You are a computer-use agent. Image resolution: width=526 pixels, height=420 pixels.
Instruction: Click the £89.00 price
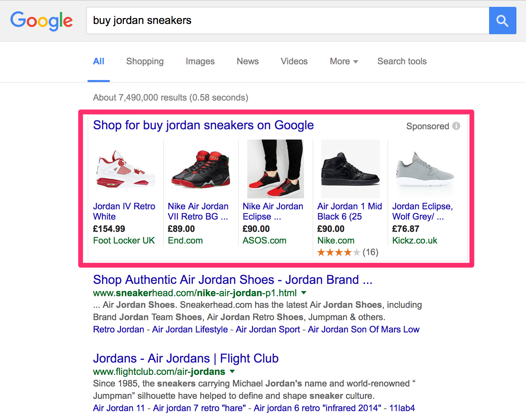click(181, 229)
